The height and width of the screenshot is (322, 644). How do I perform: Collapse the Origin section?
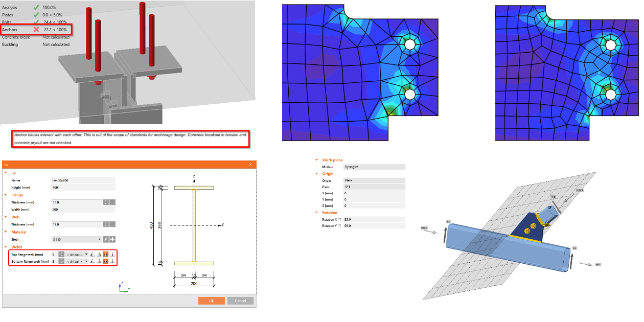(317, 174)
